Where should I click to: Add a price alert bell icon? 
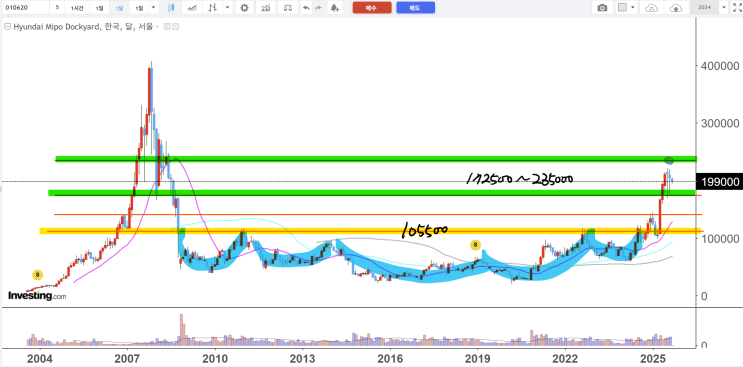(x=335, y=8)
